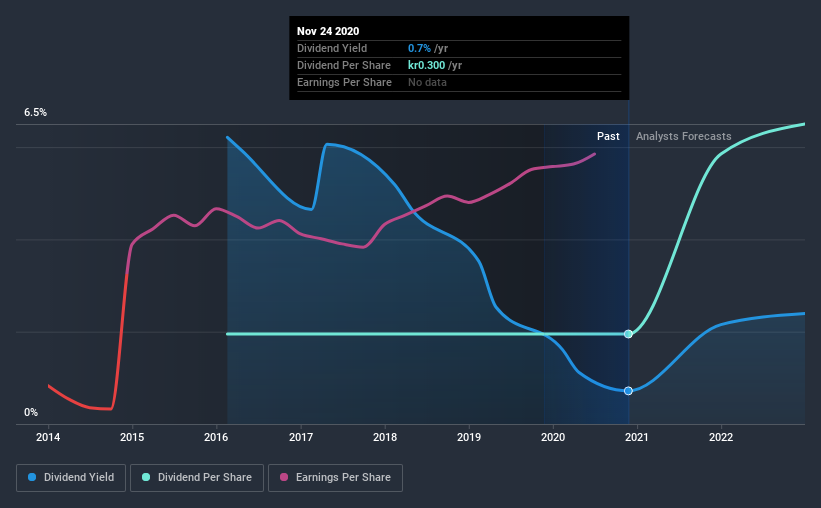
Task: Click the teal Dividend Per Share legend dot
Action: coord(146,477)
